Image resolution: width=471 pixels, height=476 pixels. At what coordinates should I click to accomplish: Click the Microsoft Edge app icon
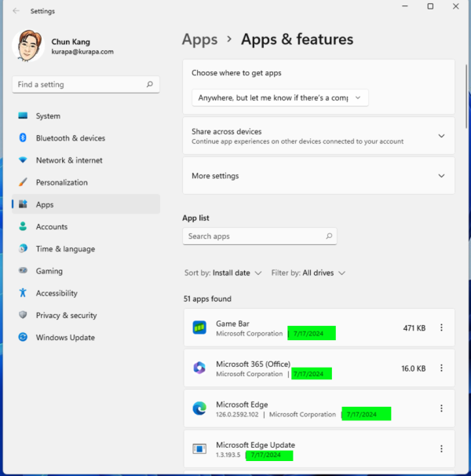(x=199, y=408)
